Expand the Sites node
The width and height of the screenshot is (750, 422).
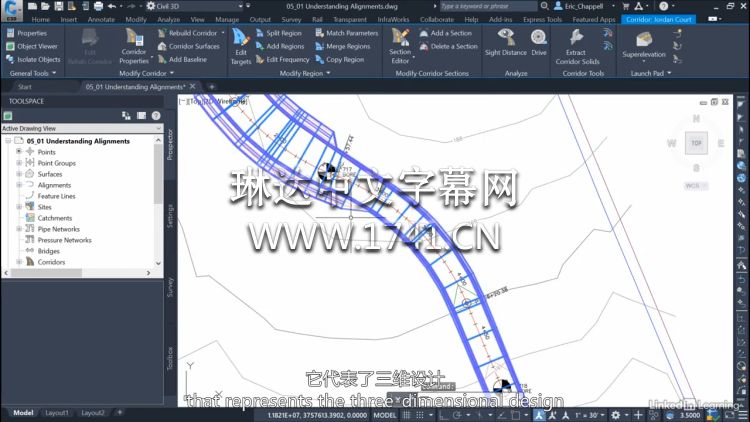(x=19, y=207)
